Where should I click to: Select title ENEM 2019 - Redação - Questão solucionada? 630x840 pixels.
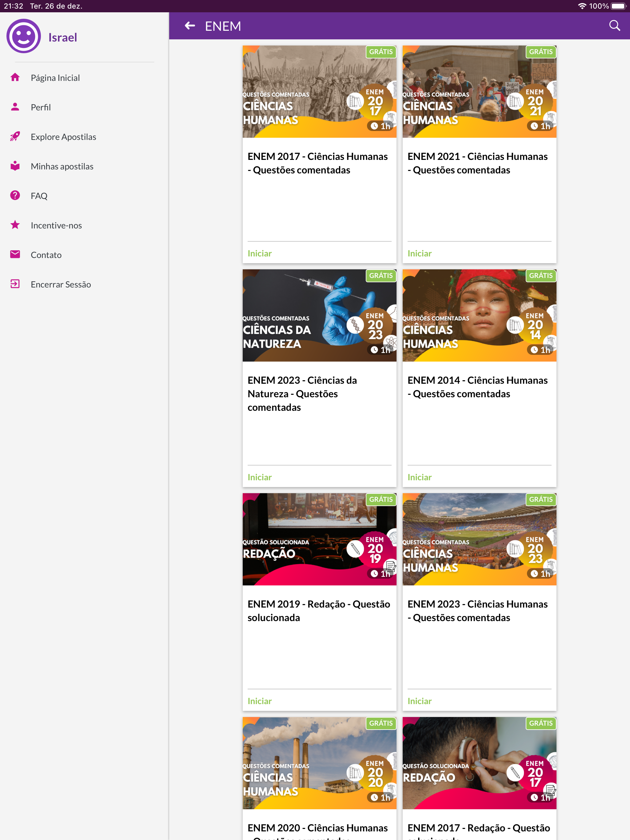pyautogui.click(x=319, y=611)
